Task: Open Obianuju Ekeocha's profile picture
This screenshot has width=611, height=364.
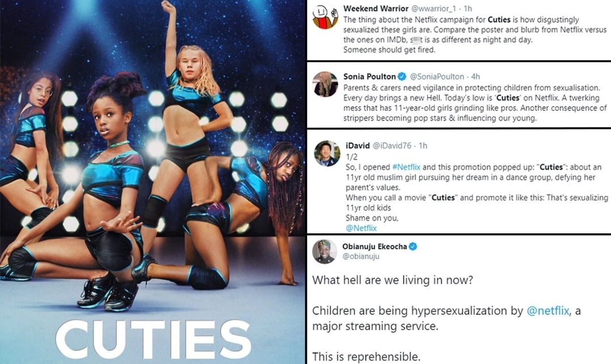Action: click(x=325, y=251)
